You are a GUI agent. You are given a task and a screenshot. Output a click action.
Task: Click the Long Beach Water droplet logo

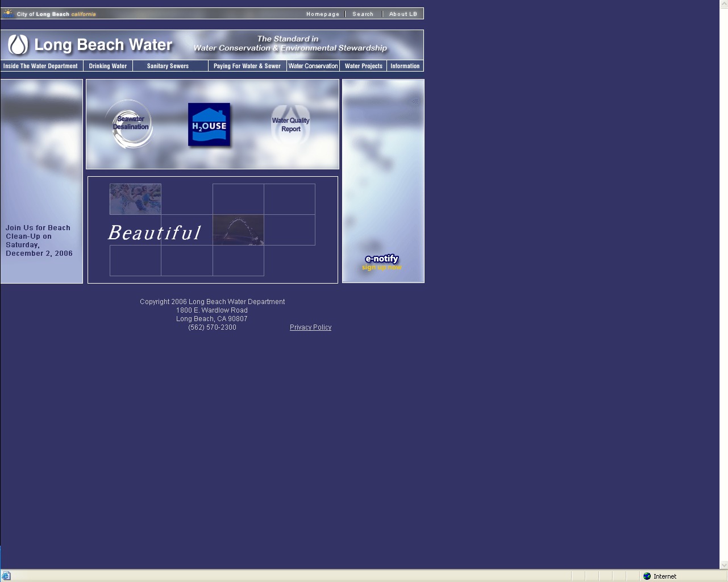click(18, 45)
